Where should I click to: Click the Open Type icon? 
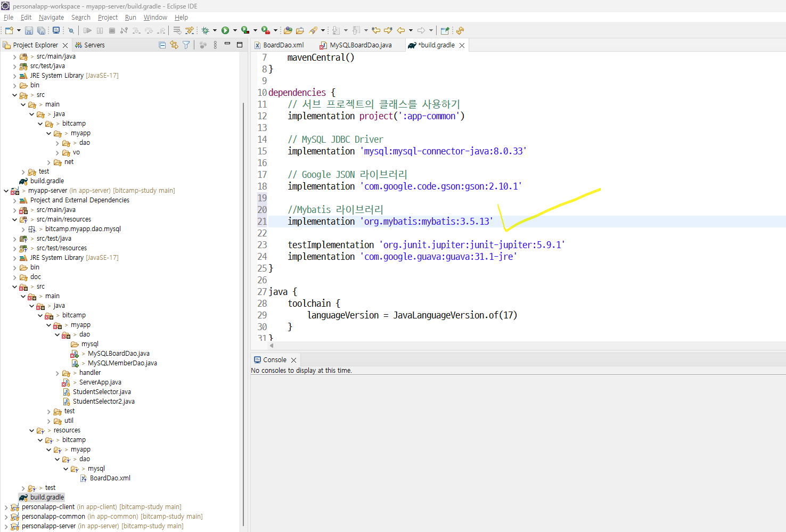288,30
